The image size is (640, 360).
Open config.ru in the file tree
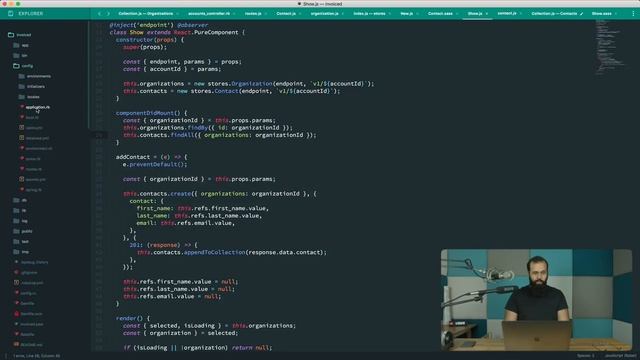click(28, 293)
